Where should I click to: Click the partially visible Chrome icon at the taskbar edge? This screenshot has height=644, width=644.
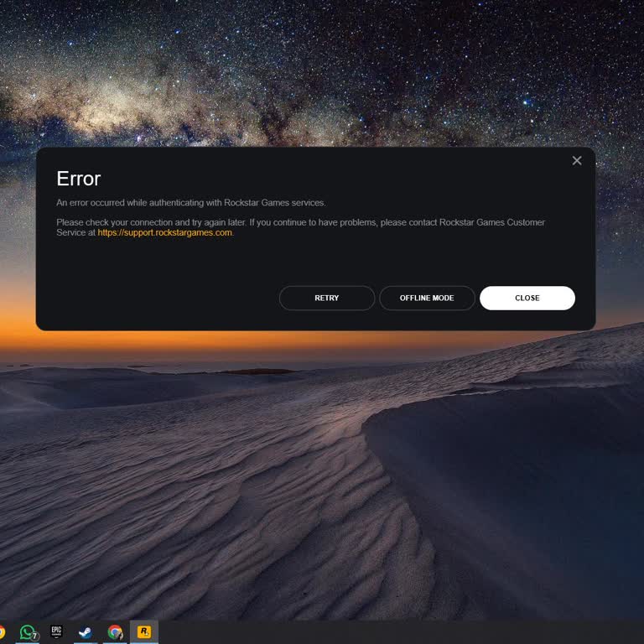coord(3,632)
